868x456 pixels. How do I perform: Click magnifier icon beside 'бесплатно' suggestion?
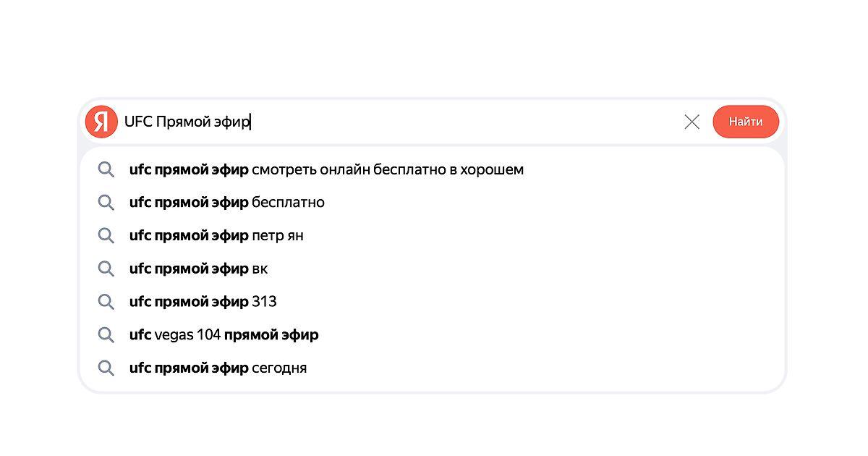[106, 203]
